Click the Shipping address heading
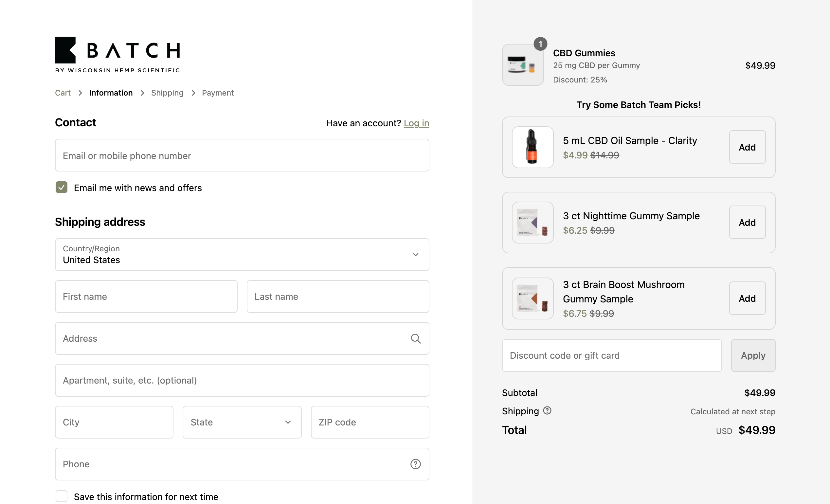Viewport: 830px width, 504px height. pyautogui.click(x=100, y=222)
